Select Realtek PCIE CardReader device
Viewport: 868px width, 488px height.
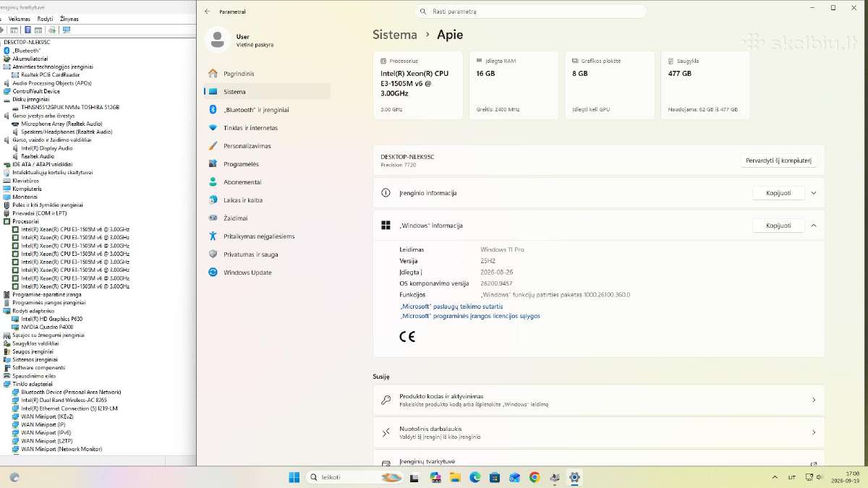click(x=50, y=74)
